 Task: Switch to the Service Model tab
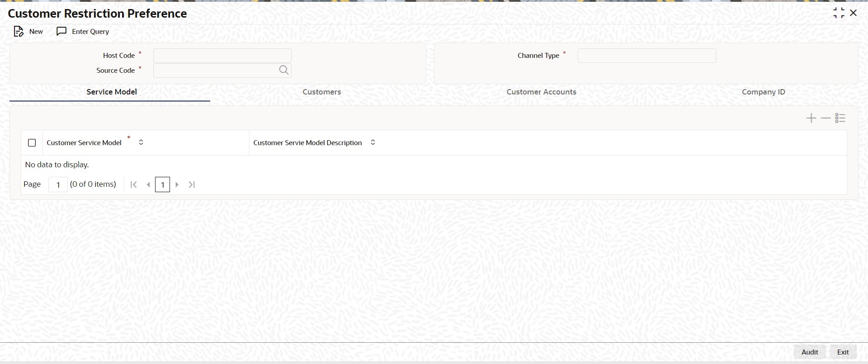click(x=112, y=92)
